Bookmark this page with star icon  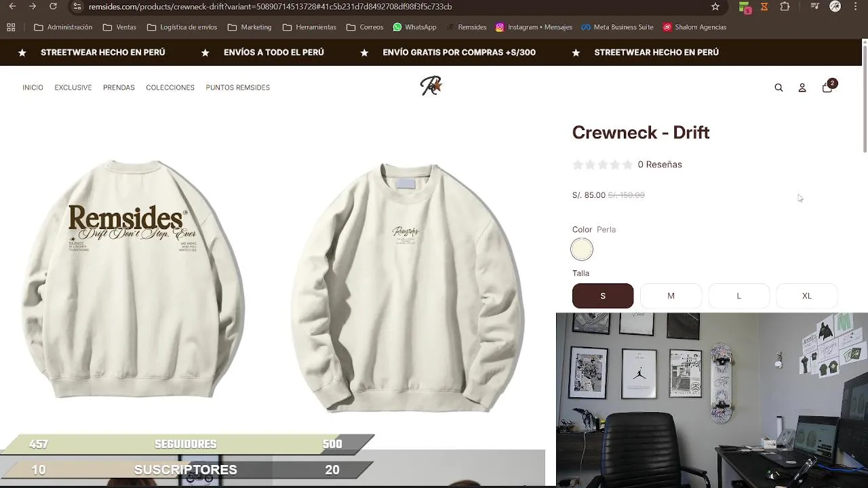coord(715,6)
